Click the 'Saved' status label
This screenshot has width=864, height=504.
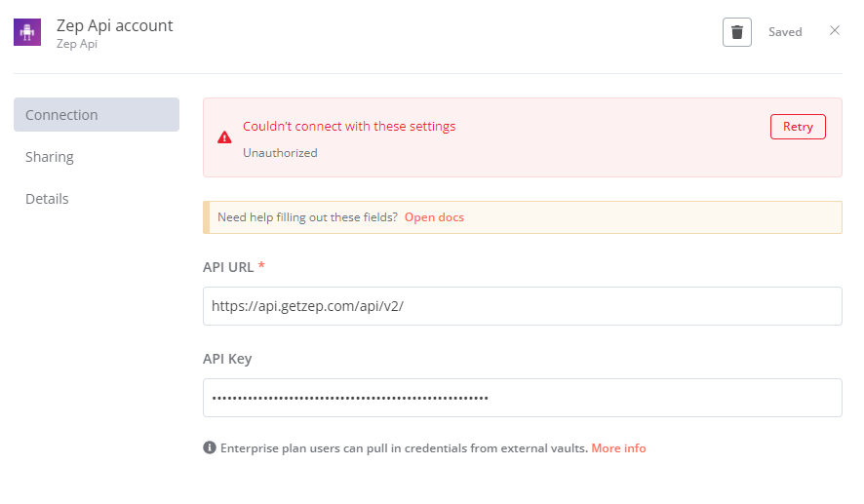pyautogui.click(x=785, y=32)
